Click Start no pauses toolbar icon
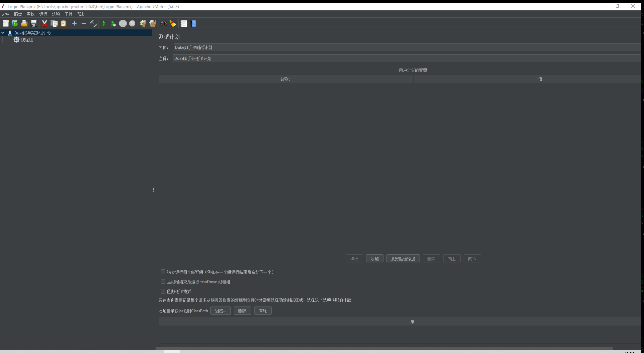644x353 pixels. (114, 23)
